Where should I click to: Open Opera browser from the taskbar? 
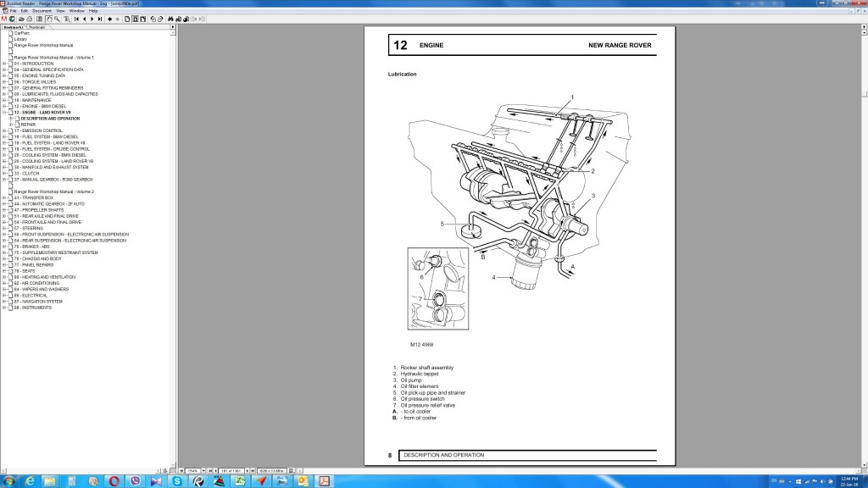coord(114,481)
